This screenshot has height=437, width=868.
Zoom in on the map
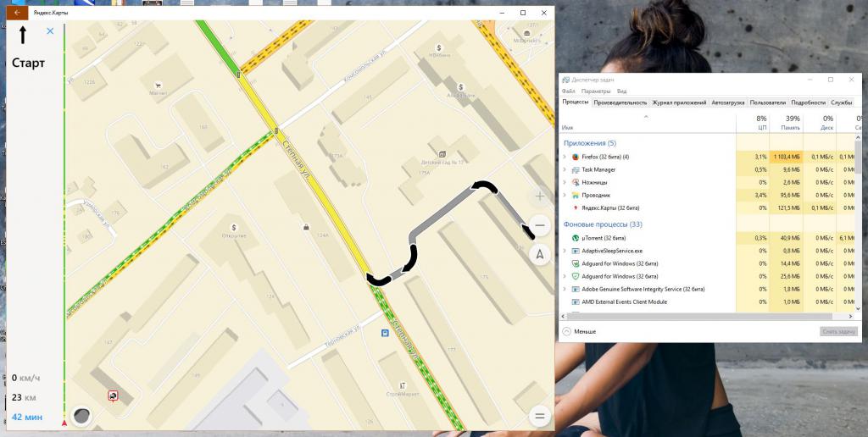(x=539, y=196)
